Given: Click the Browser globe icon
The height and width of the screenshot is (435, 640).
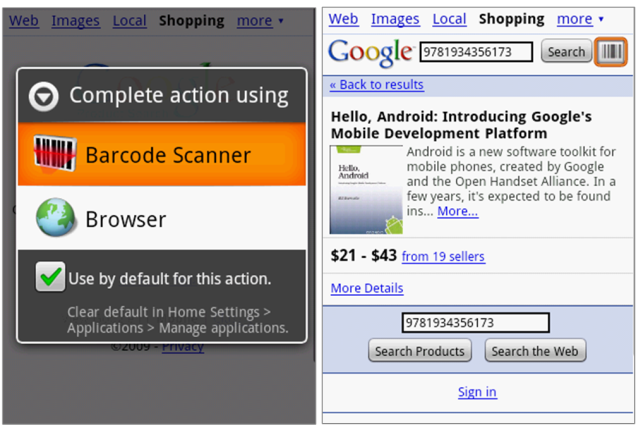Looking at the screenshot, I should [x=55, y=219].
